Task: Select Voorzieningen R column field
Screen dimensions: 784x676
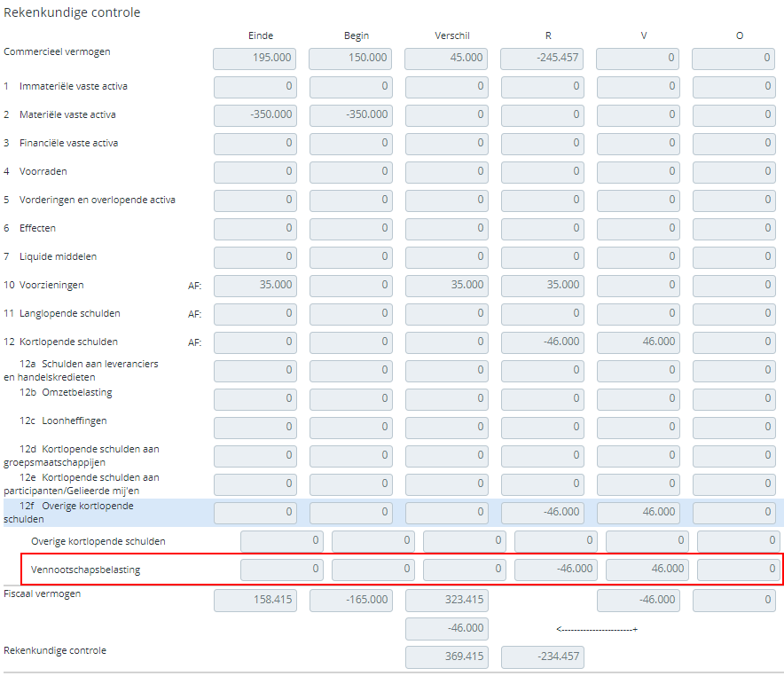Action: click(543, 286)
